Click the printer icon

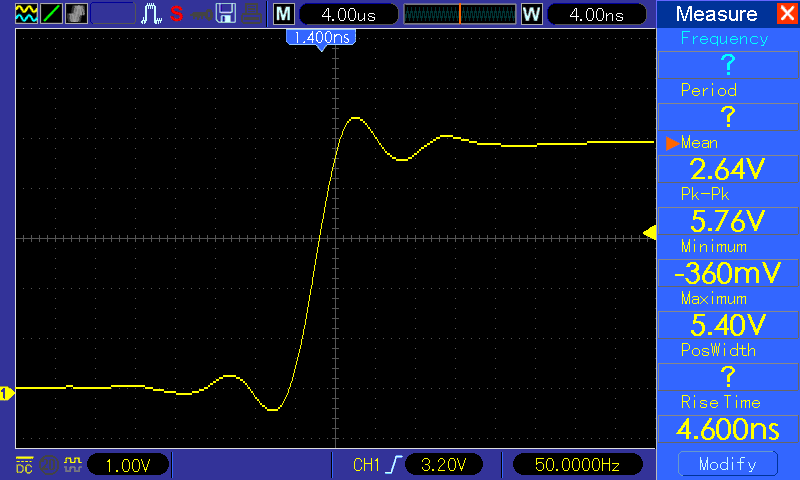tap(252, 14)
